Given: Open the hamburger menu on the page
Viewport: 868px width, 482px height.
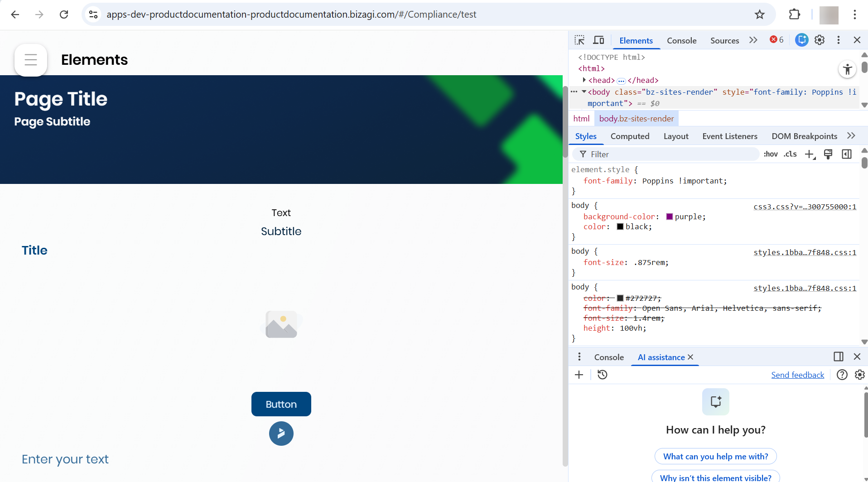Looking at the screenshot, I should point(31,60).
